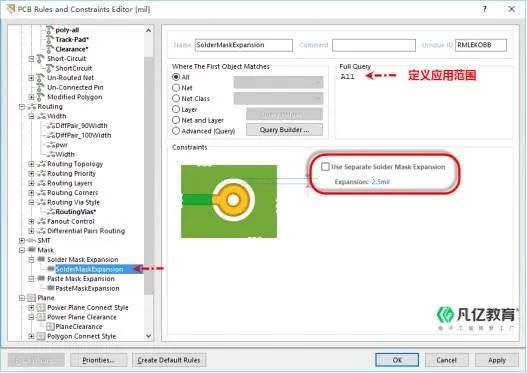Collapse the Mask tree node
Image resolution: width=527 pixels, height=373 pixels.
[22, 250]
